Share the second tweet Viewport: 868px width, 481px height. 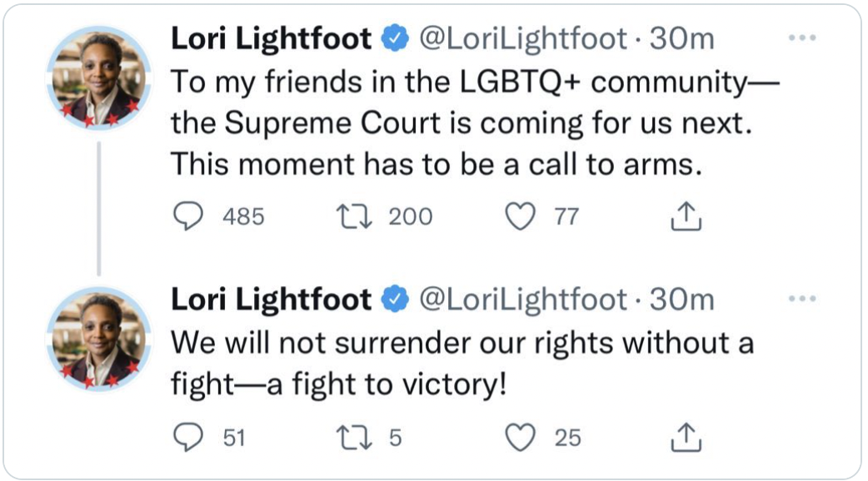686,437
